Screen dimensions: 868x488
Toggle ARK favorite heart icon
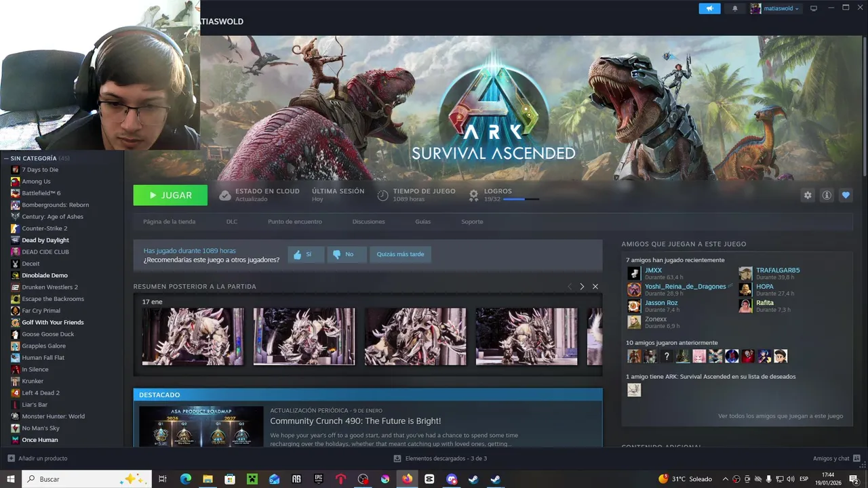[846, 195]
